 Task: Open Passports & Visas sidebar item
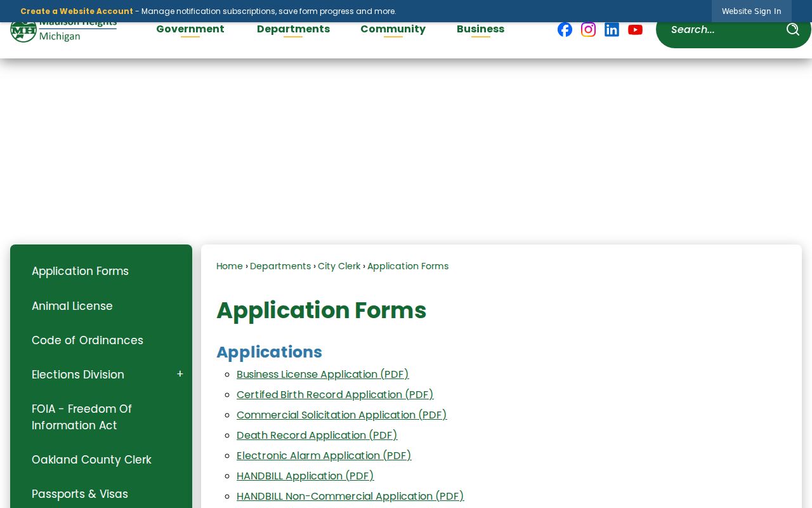pyautogui.click(x=80, y=494)
